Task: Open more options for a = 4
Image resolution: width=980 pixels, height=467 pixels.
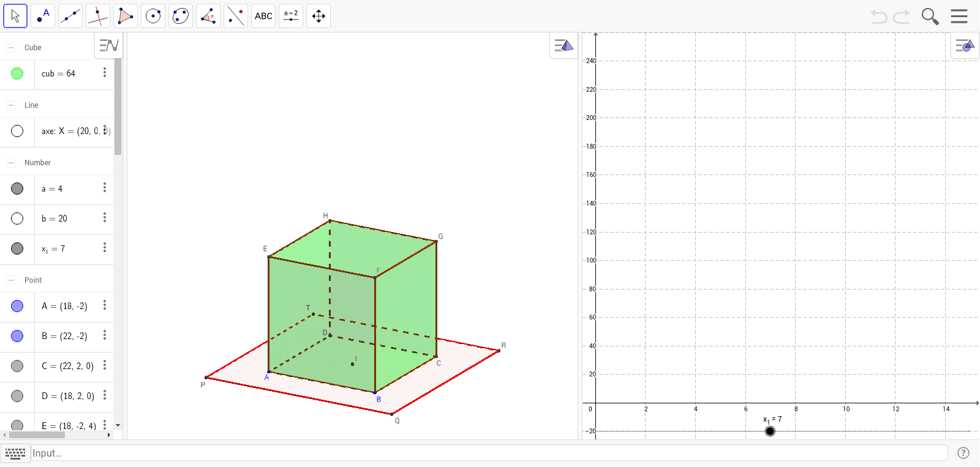Action: [105, 187]
